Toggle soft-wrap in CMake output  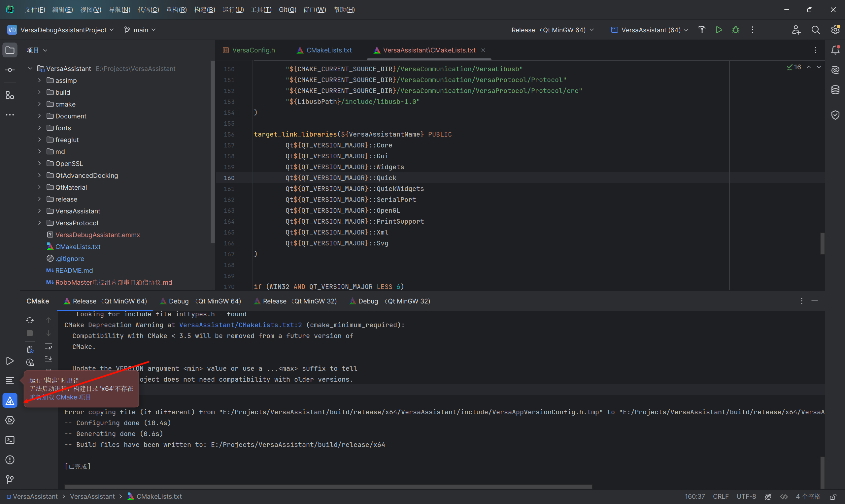[49, 346]
